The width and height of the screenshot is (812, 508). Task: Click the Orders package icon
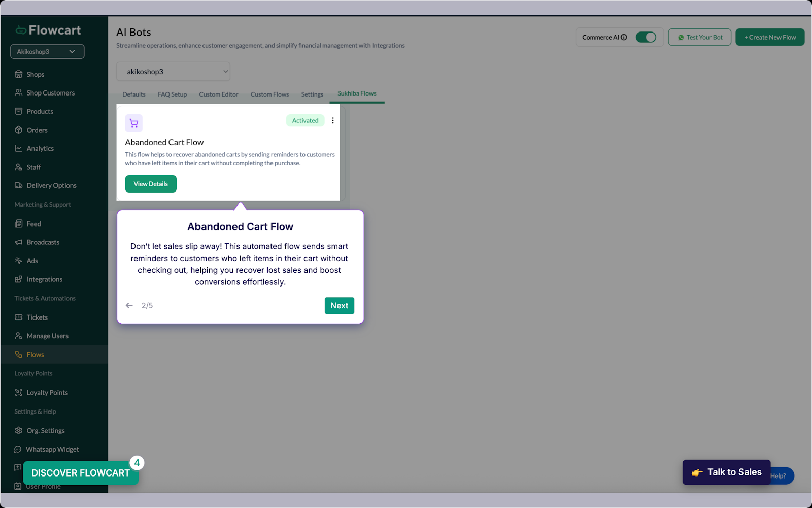[18, 130]
